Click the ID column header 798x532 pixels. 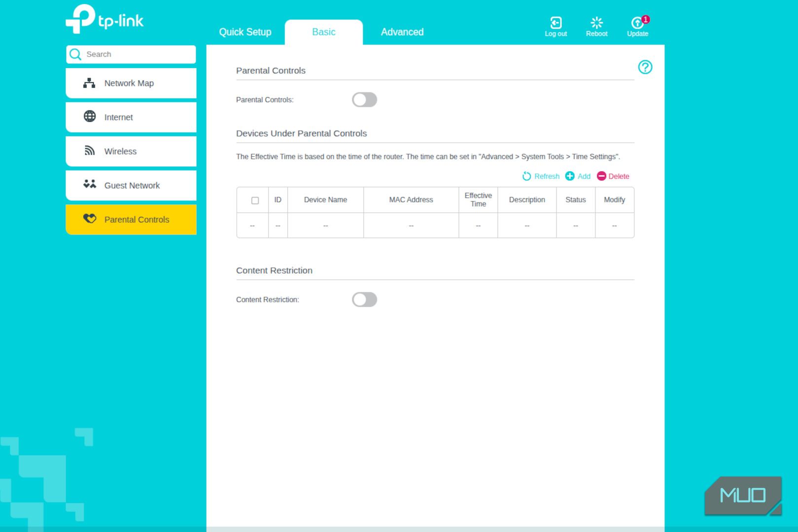[278, 199]
